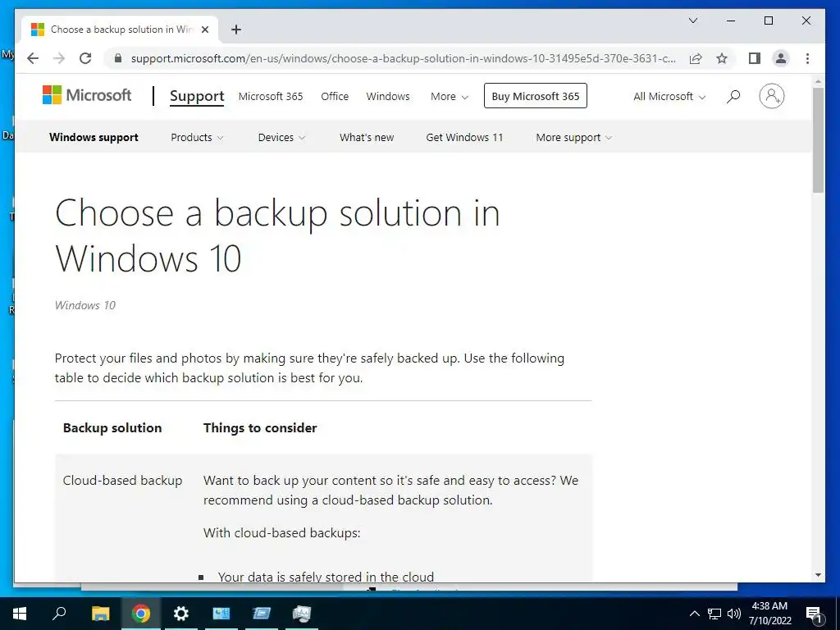Open File Explorer from the taskbar

coord(100,614)
